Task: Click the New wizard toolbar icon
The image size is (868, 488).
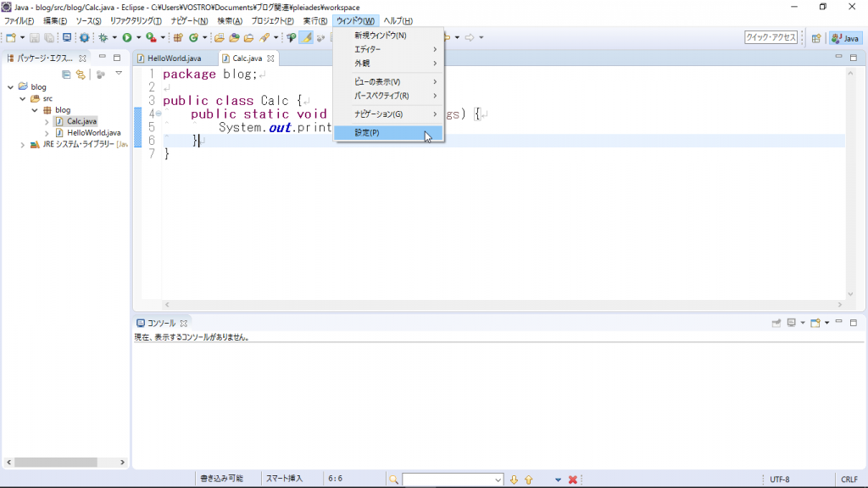Action: click(x=11, y=37)
